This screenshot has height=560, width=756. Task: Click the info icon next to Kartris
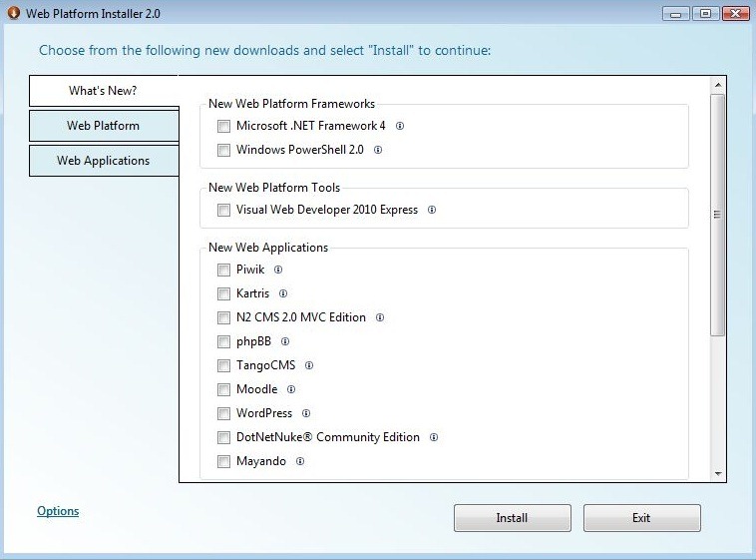pyautogui.click(x=283, y=293)
